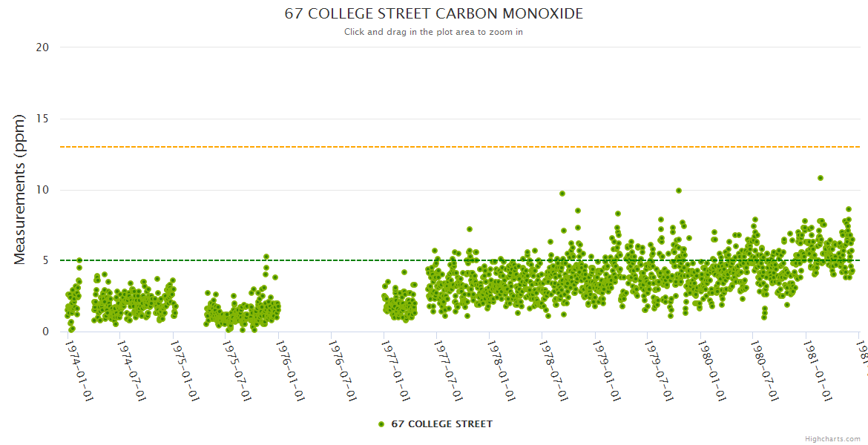The width and height of the screenshot is (868, 445).
Task: Click the zoom instruction subtitle
Action: point(434,32)
